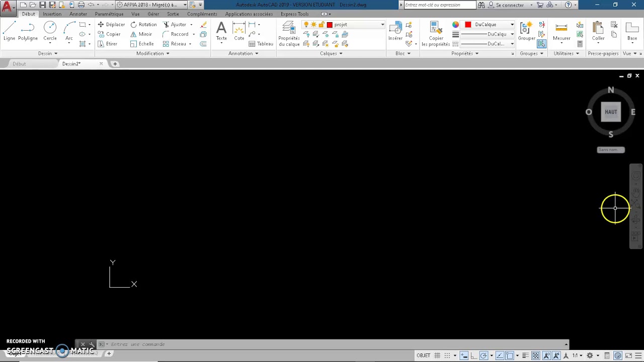Click the Raccord fillet command
The height and width of the screenshot is (362, 644).
pos(176,34)
